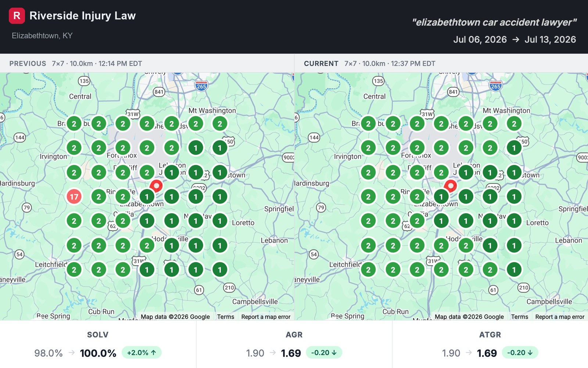Viewport: 588px width, 368px height.
Task: Click Map data ©2026 Google on previous map
Action: [175, 317]
